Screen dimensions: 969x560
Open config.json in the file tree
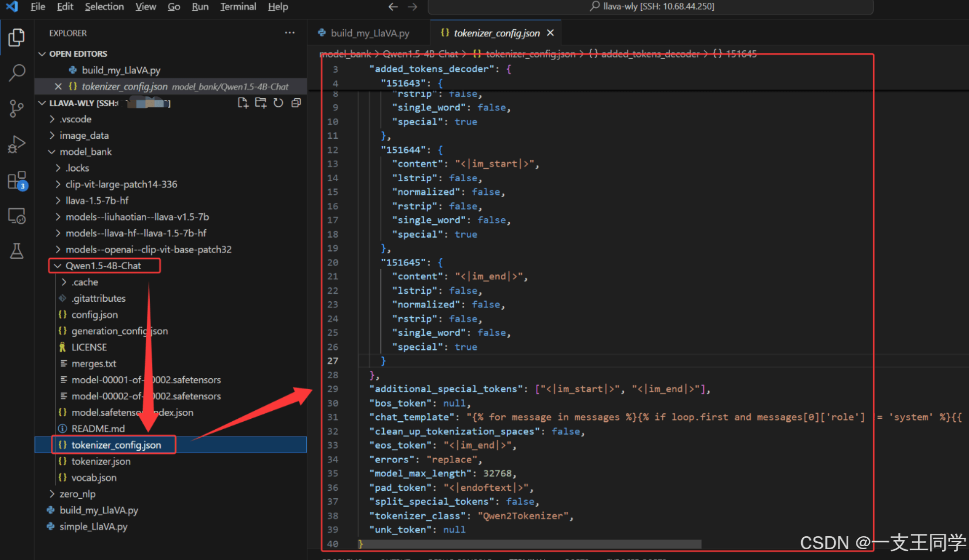click(x=94, y=315)
